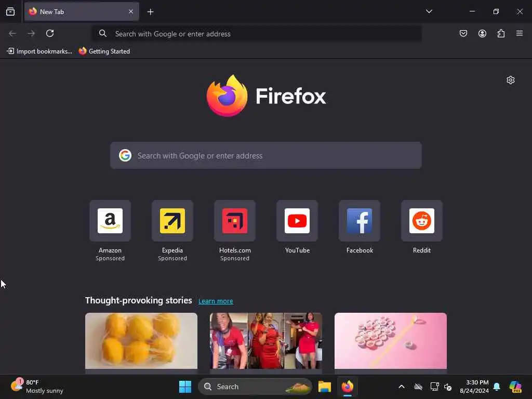
Task: Click the taskbar Search box
Action: pyautogui.click(x=255, y=387)
